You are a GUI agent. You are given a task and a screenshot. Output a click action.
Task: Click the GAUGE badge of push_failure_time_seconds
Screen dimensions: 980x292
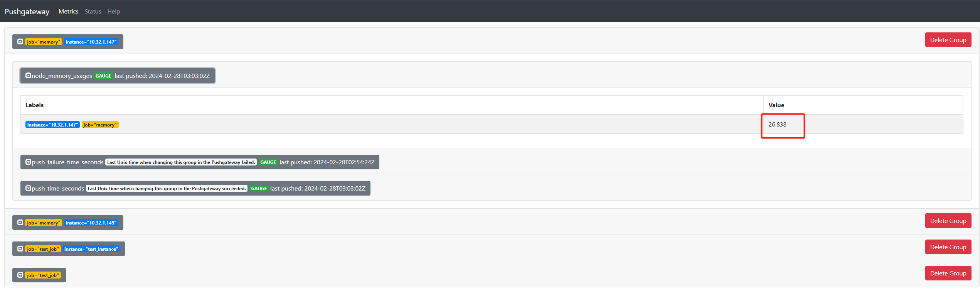268,162
